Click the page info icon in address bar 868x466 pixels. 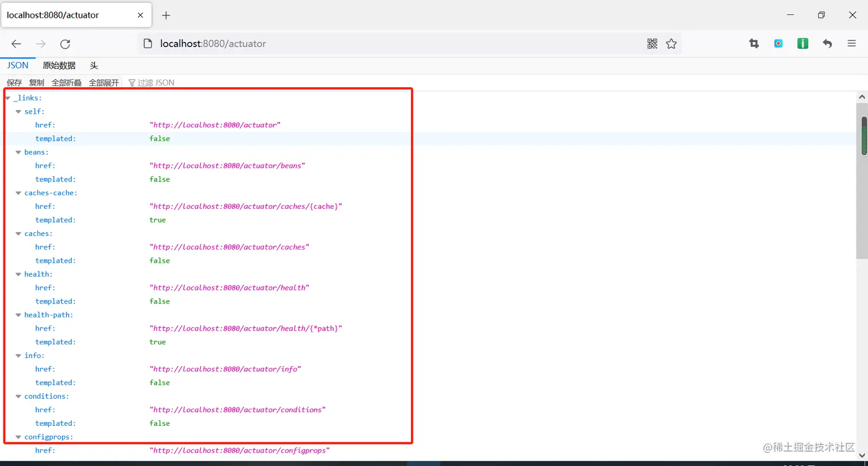(148, 44)
